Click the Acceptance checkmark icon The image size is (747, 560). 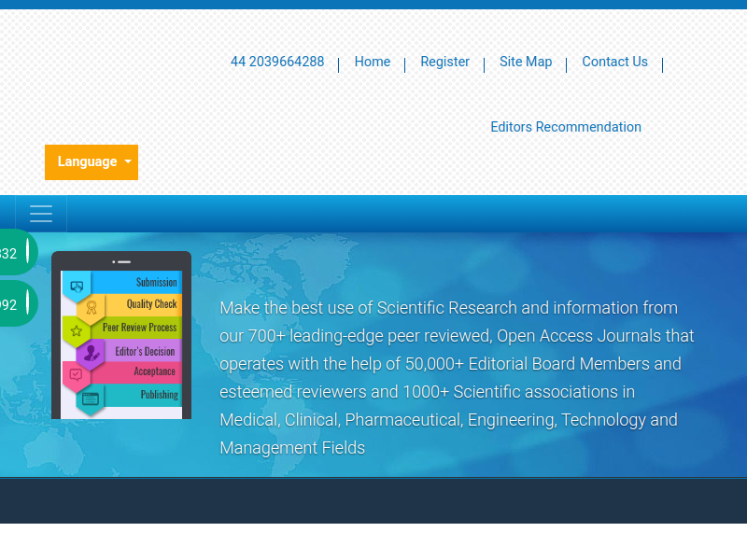tap(77, 375)
